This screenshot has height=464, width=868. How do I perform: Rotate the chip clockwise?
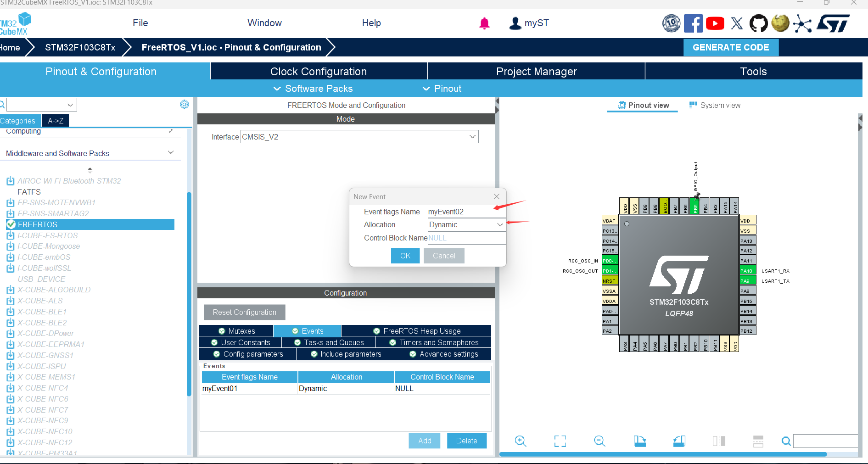click(639, 441)
